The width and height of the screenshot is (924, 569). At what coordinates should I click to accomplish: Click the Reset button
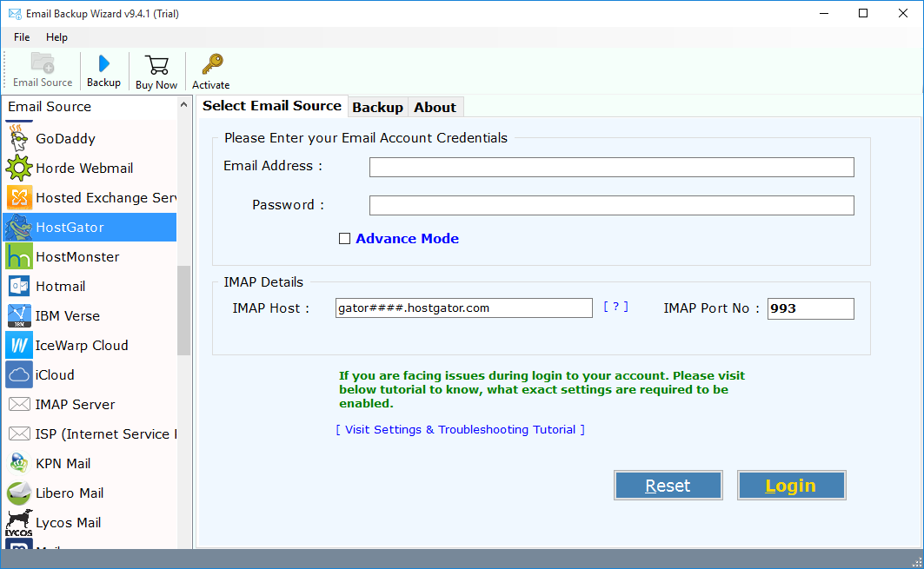(668, 486)
